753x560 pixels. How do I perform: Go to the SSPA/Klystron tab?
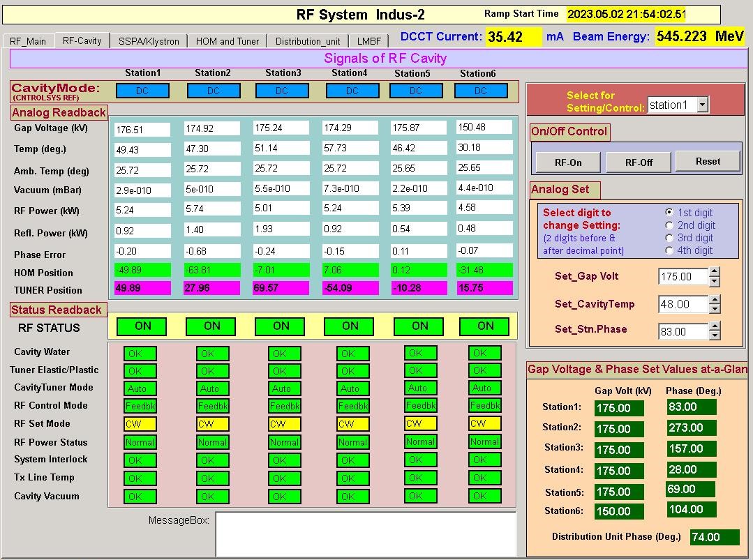(x=149, y=41)
